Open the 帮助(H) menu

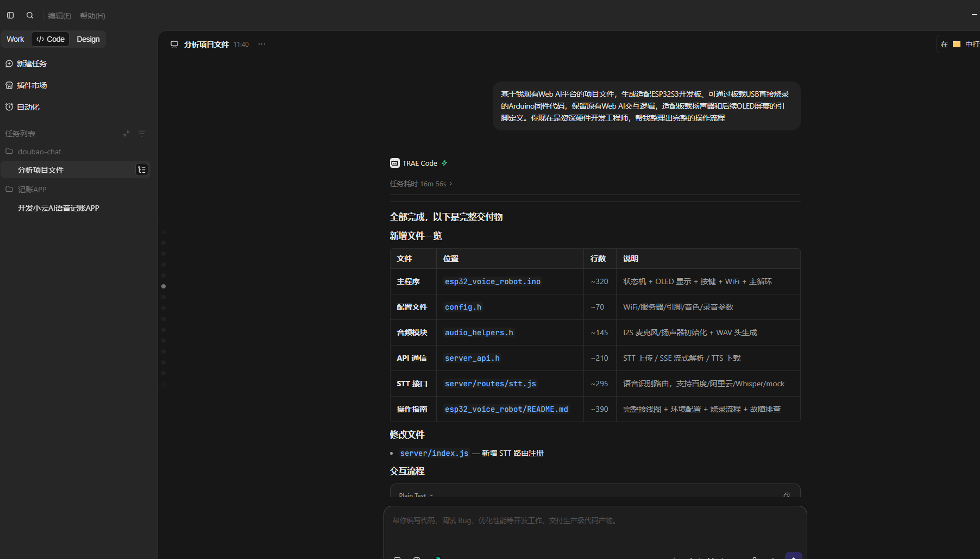coord(93,16)
